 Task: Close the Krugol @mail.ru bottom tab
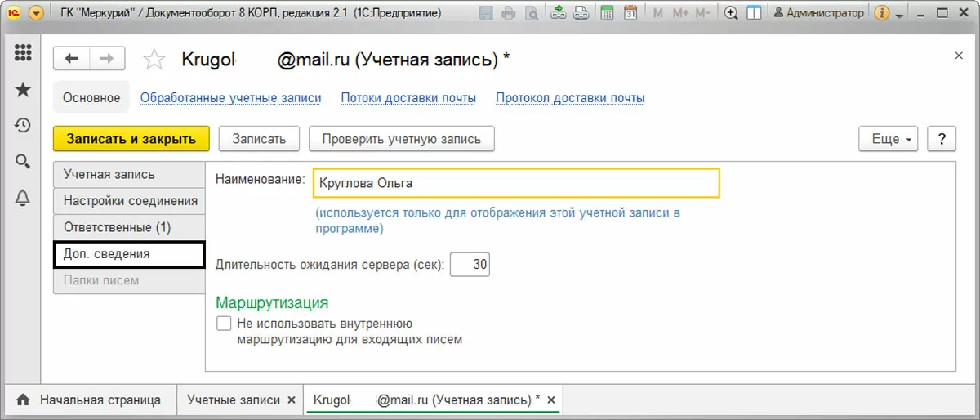coord(551,400)
